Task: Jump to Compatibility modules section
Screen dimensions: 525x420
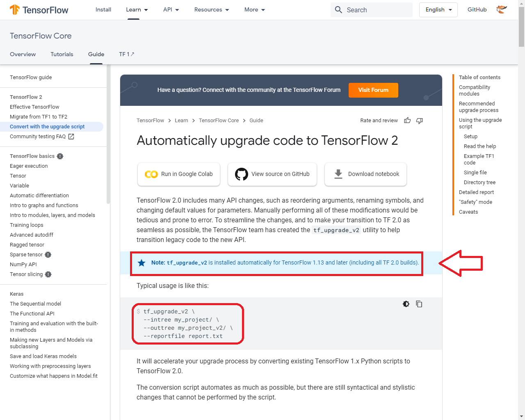Action: (475, 91)
